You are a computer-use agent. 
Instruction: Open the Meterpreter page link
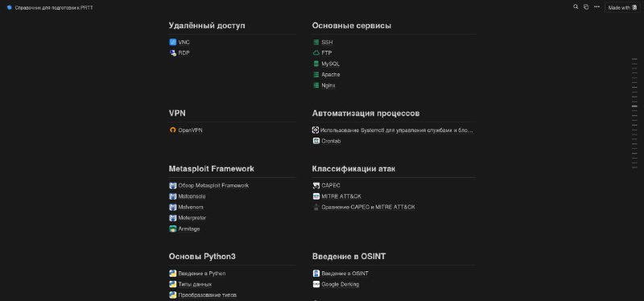pos(192,218)
